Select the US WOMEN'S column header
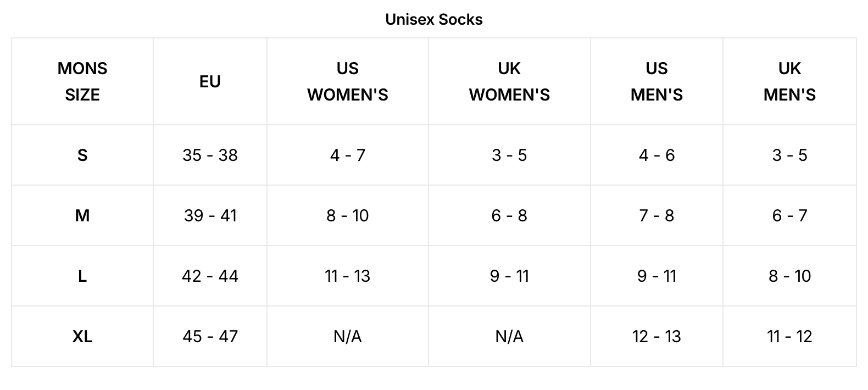This screenshot has height=390, width=868. [347, 81]
